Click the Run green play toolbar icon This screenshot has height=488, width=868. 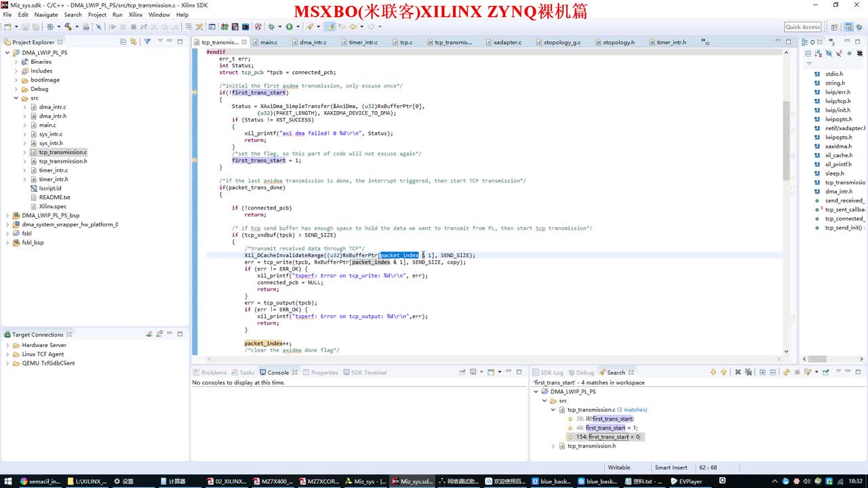289,27
